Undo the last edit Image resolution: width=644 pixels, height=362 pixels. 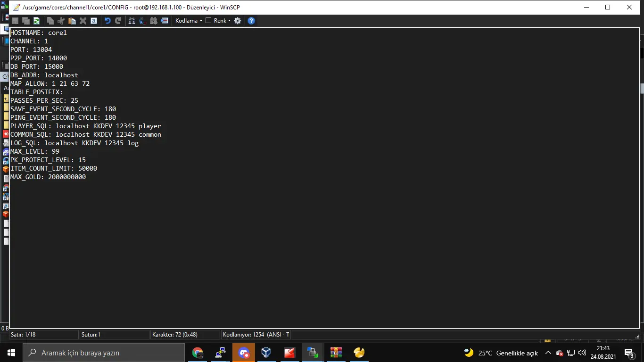pyautogui.click(x=107, y=21)
